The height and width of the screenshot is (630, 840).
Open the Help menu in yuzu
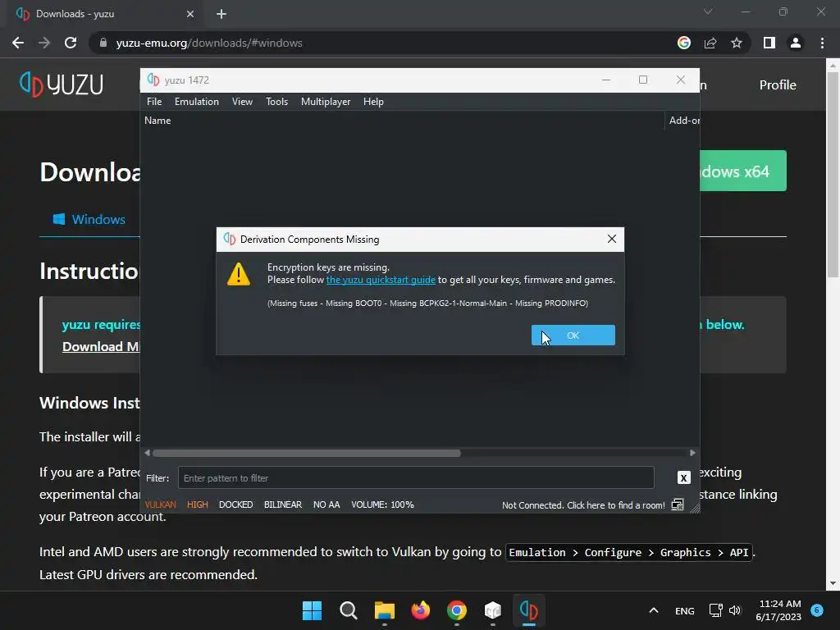[x=373, y=102]
